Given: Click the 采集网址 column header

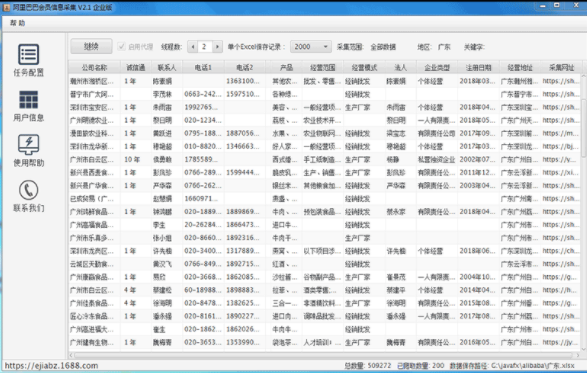Looking at the screenshot, I should click(561, 67).
